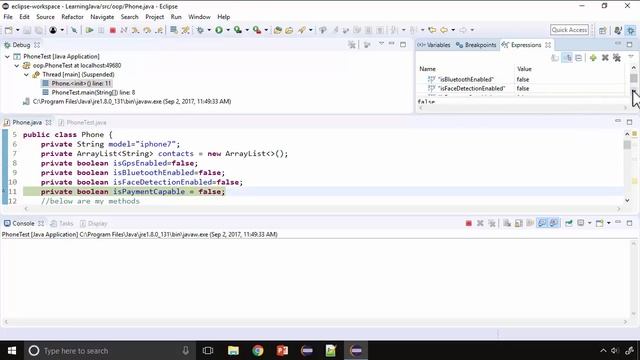Image resolution: width=640 pixels, height=360 pixels.
Task: Select the "isBluetoothEnabled" expression row
Action: pos(521,80)
